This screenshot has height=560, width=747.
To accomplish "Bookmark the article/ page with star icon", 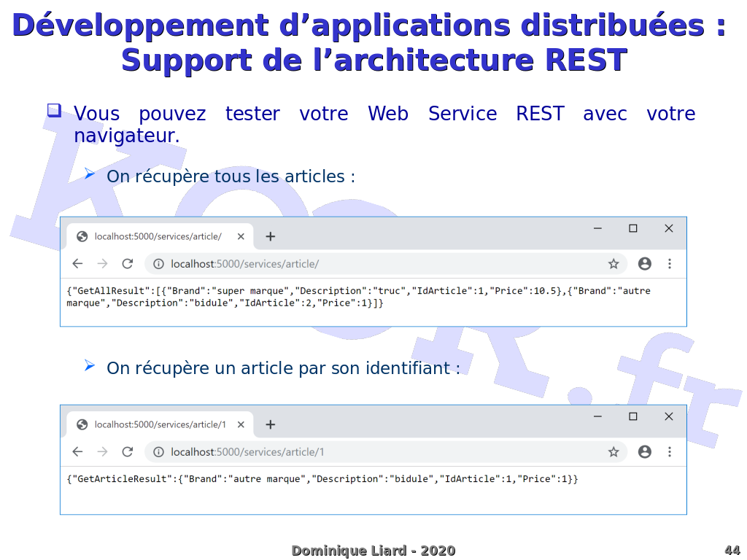I will click(x=614, y=264).
